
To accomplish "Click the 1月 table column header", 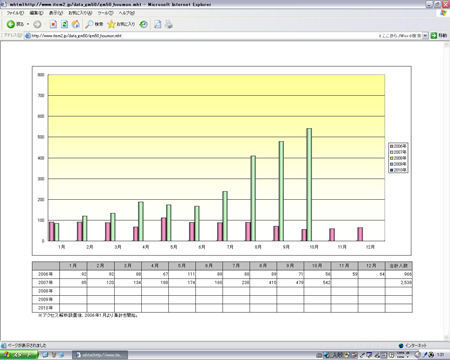I will [73, 266].
